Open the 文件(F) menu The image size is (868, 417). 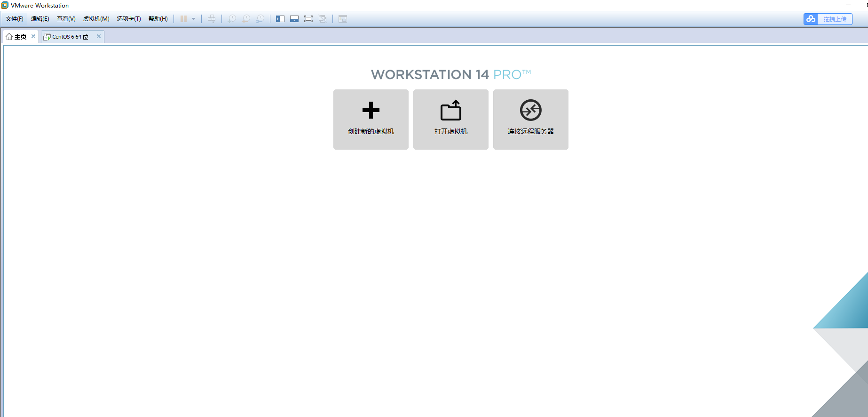[x=15, y=19]
